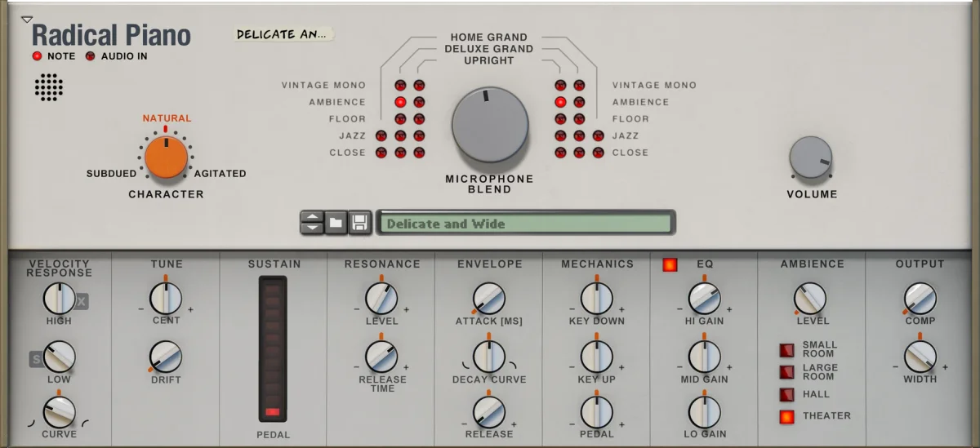Select the Large Room ambience button
Screen dimensions: 980x448
pos(786,372)
